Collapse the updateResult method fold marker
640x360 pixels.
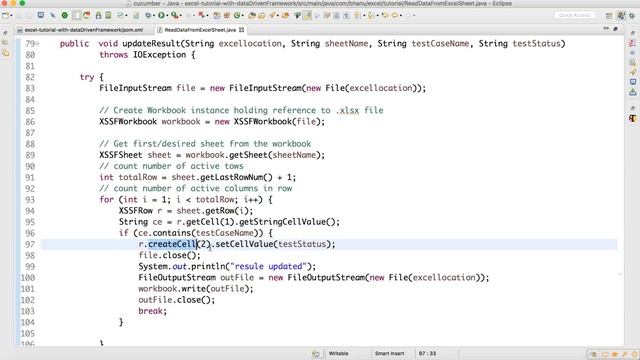click(x=38, y=43)
